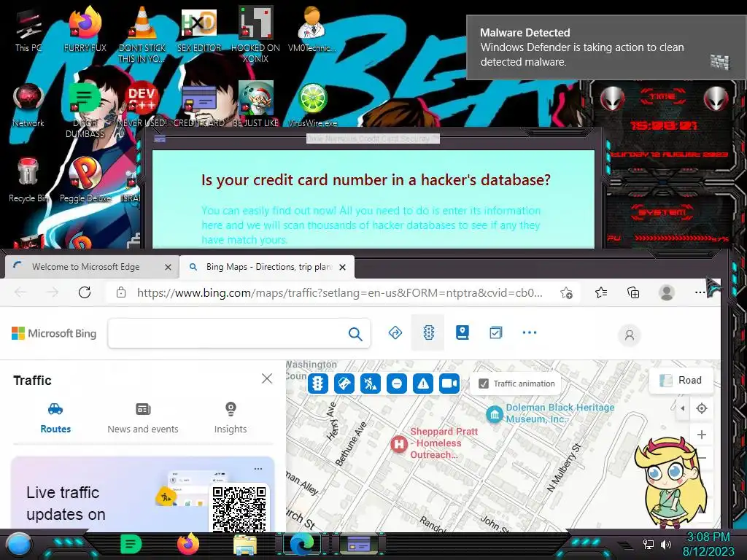Click the Malware Detected notification

[x=606, y=47]
